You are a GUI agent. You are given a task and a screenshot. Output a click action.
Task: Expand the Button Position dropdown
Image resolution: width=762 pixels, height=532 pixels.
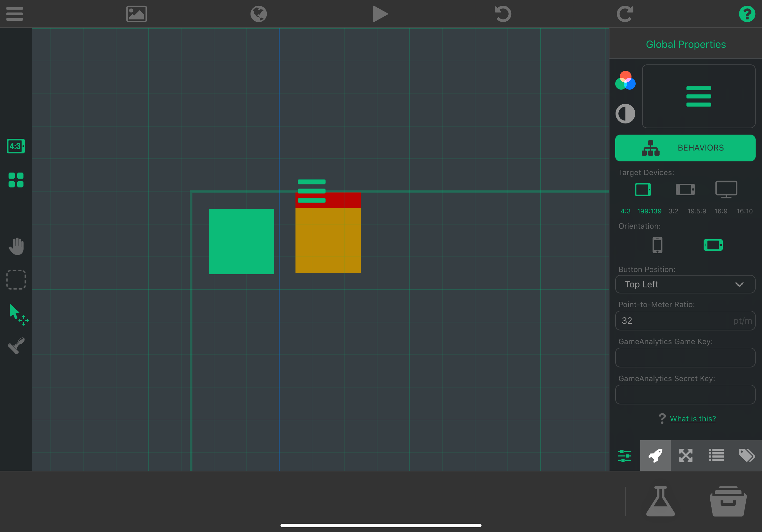(685, 284)
